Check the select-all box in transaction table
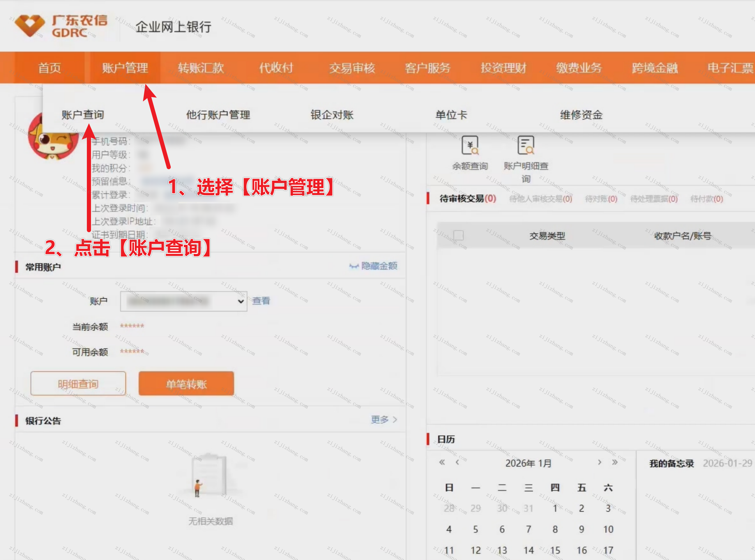The height and width of the screenshot is (560, 755). coord(458,235)
